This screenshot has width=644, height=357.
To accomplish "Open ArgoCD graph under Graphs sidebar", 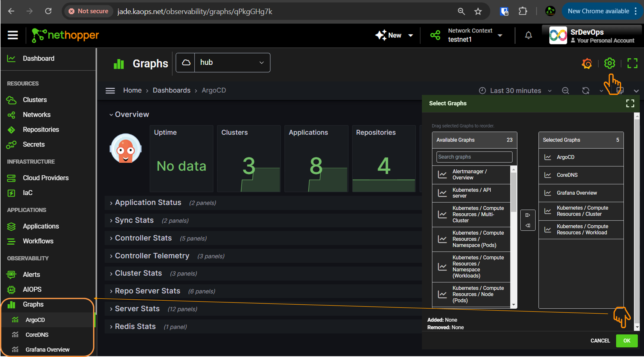I will [48, 320].
